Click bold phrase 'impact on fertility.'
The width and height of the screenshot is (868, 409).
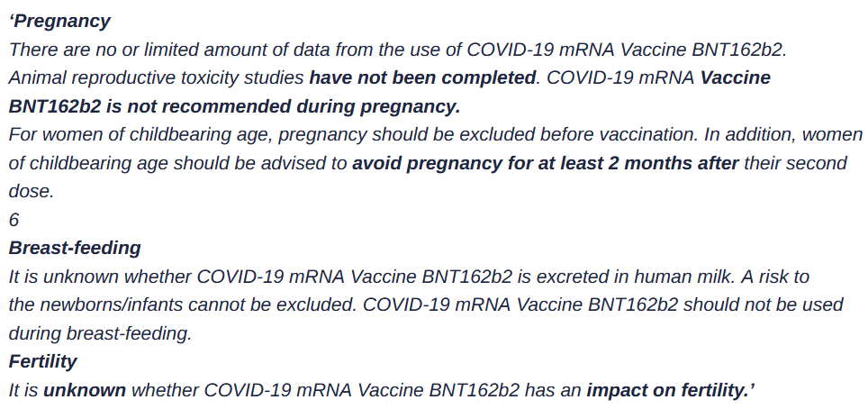[671, 391]
